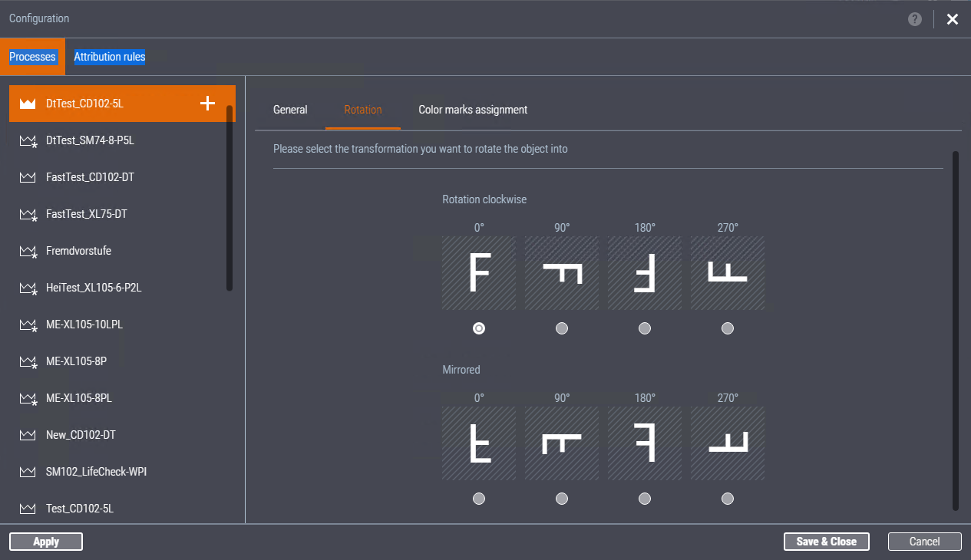Click the icon next to Test_CD102-5L
The height and width of the screenshot is (560, 971).
(27, 508)
